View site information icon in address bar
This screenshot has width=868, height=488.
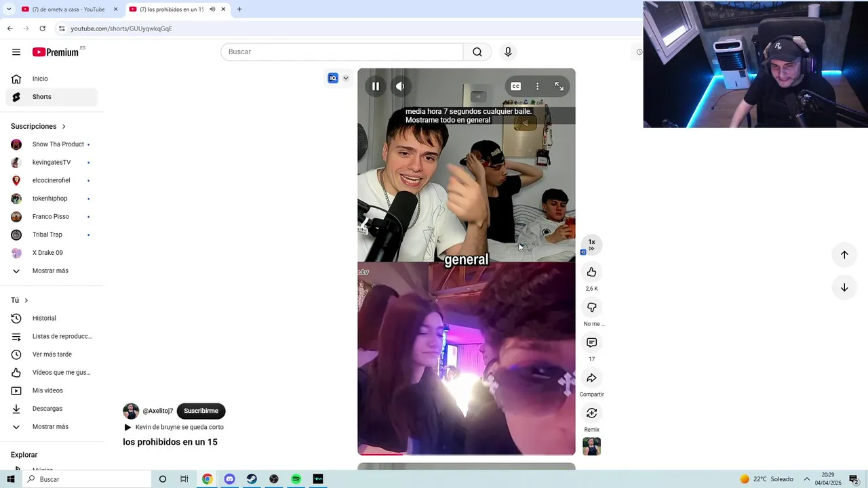[62, 28]
